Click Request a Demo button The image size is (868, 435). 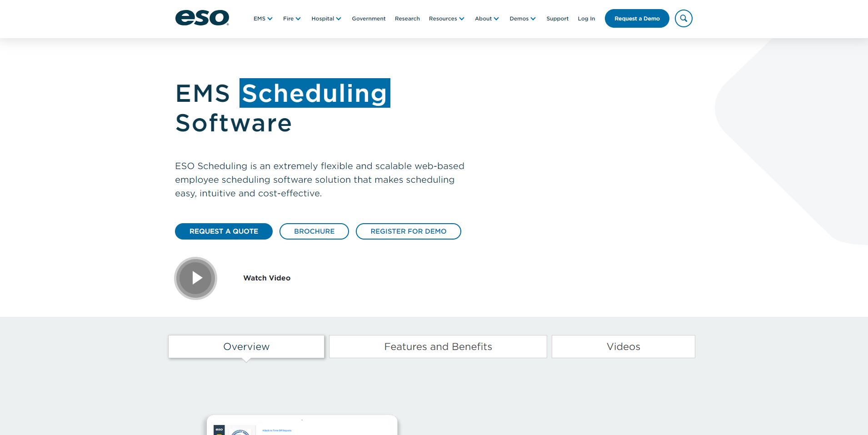click(x=637, y=19)
